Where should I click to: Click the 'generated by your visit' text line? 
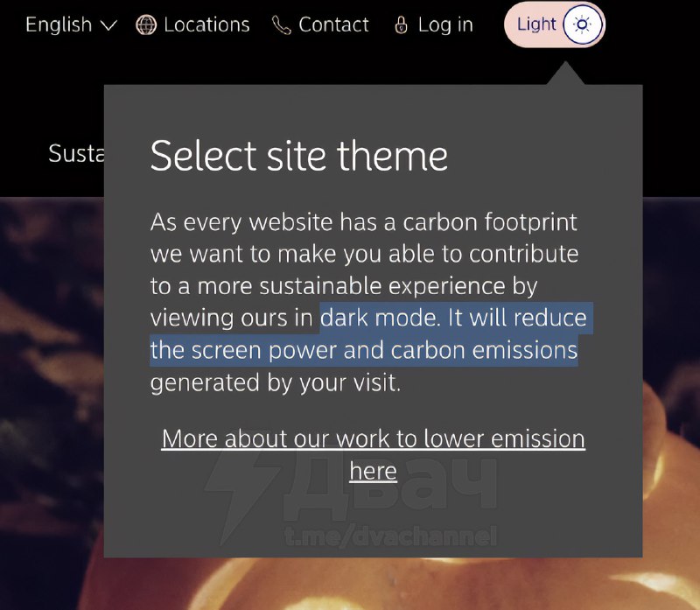pos(276,383)
